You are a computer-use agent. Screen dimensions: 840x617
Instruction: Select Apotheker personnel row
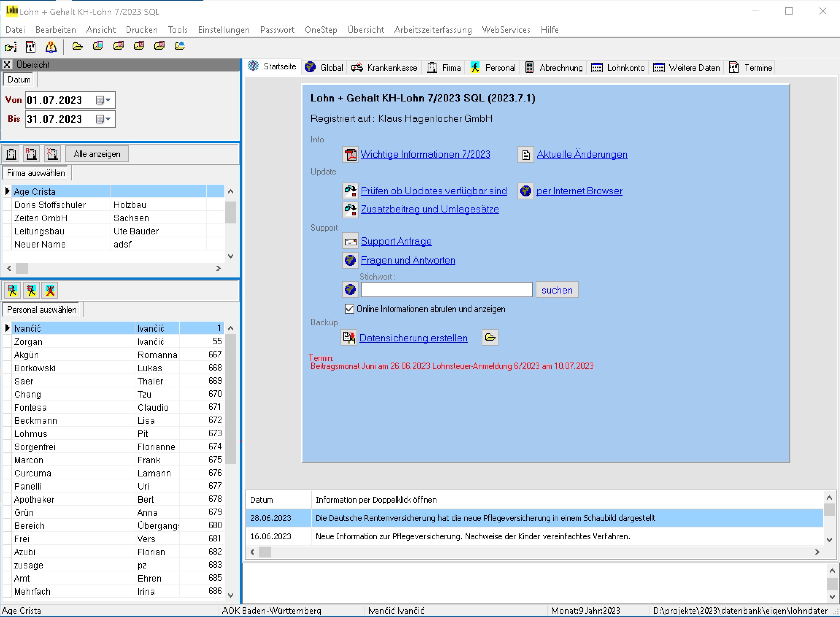[114, 499]
